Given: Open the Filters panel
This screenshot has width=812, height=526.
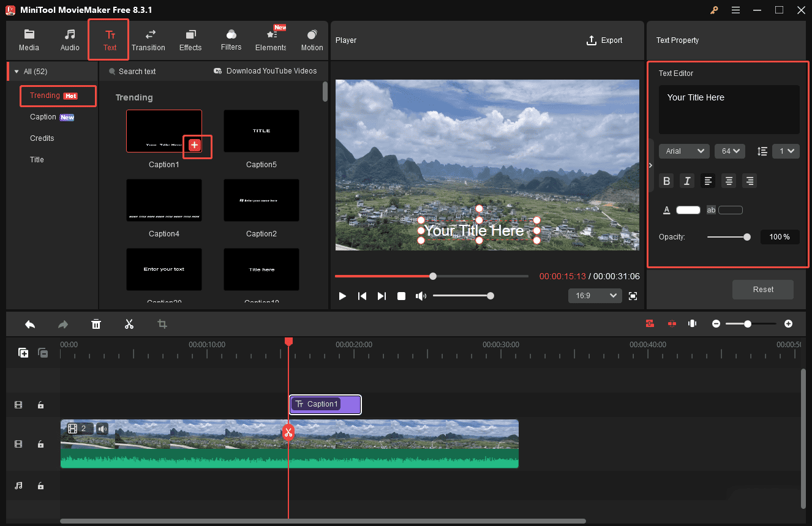Looking at the screenshot, I should [x=231, y=39].
